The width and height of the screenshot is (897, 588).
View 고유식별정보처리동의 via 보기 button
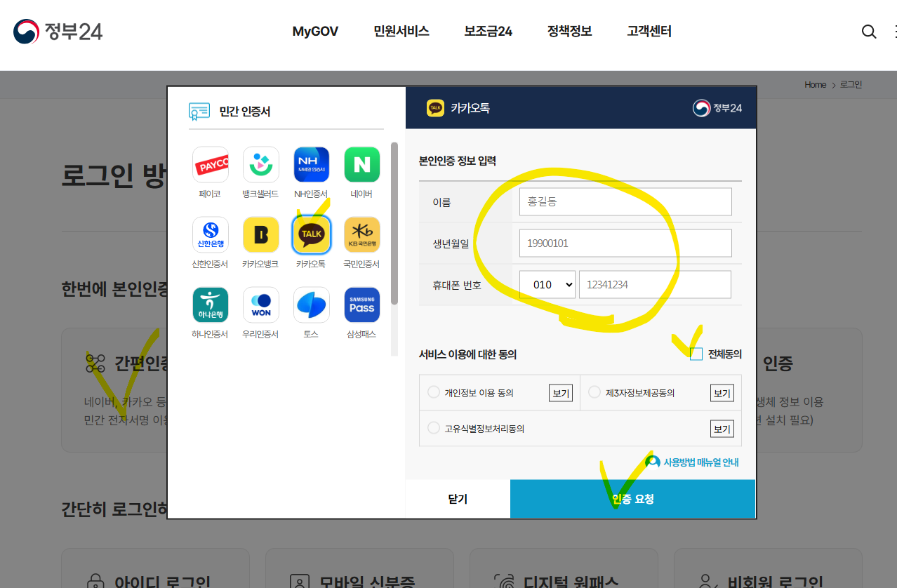[x=722, y=429]
